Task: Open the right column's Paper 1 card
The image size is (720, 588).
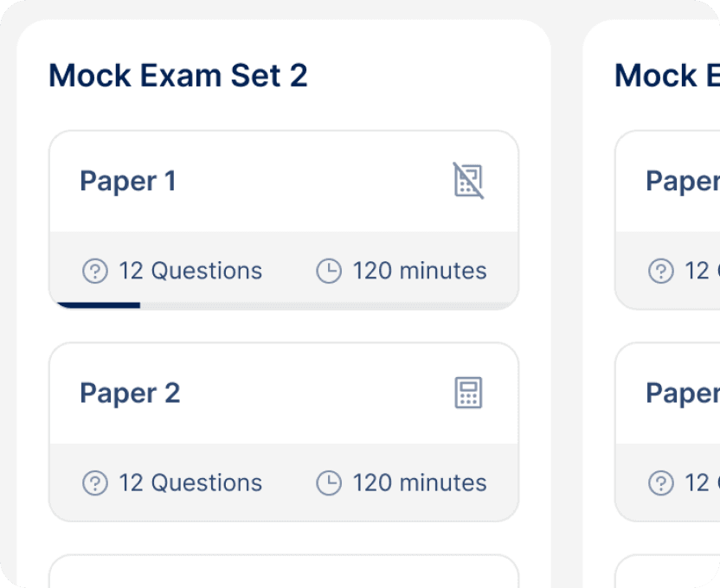Action: tap(679, 218)
